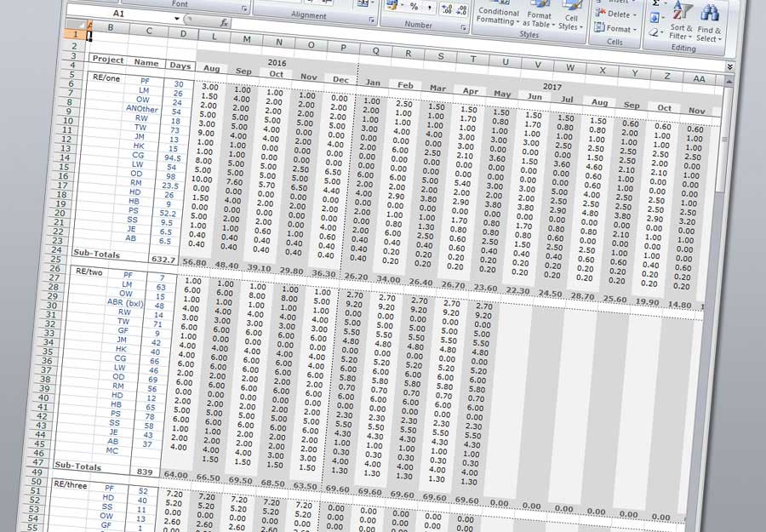Select column M header
The height and width of the screenshot is (532, 766).
pyautogui.click(x=247, y=39)
